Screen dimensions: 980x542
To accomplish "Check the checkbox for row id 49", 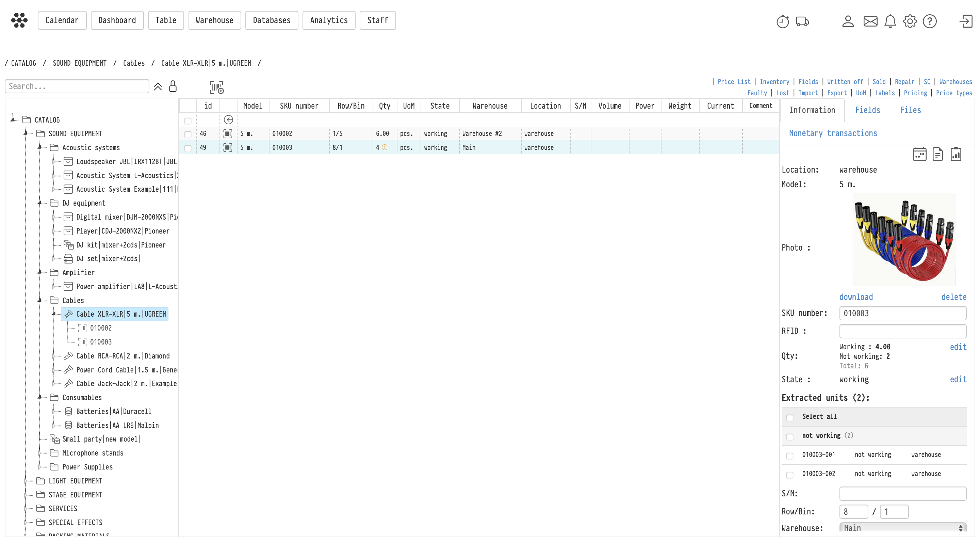I will point(188,148).
